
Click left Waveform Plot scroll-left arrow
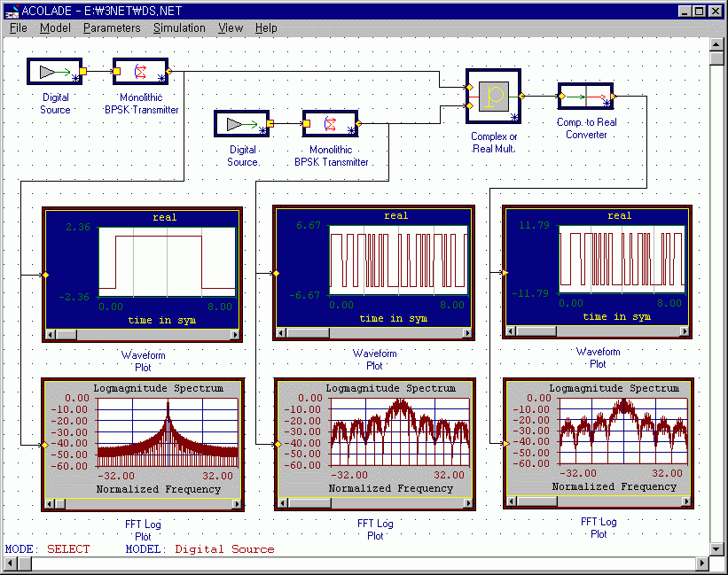click(51, 334)
